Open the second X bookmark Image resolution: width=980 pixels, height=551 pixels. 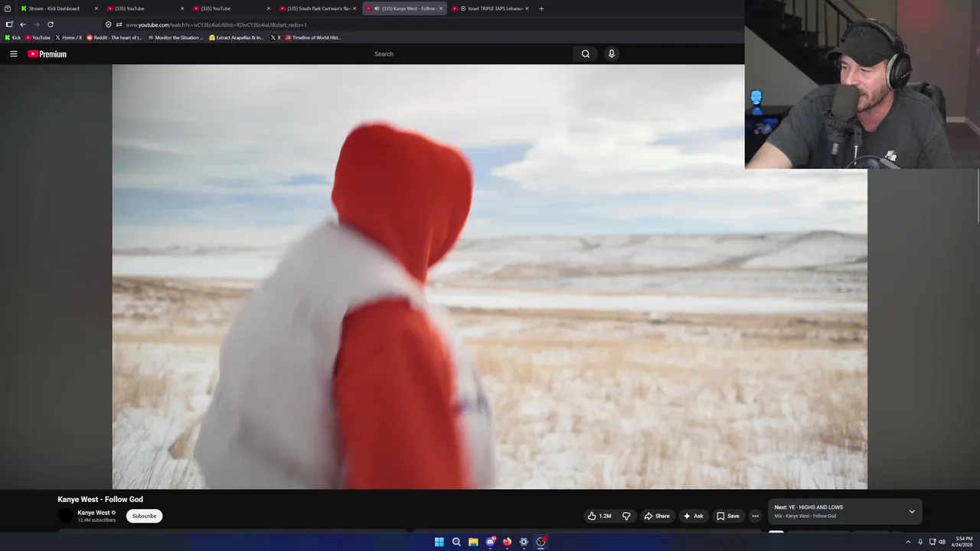276,37
